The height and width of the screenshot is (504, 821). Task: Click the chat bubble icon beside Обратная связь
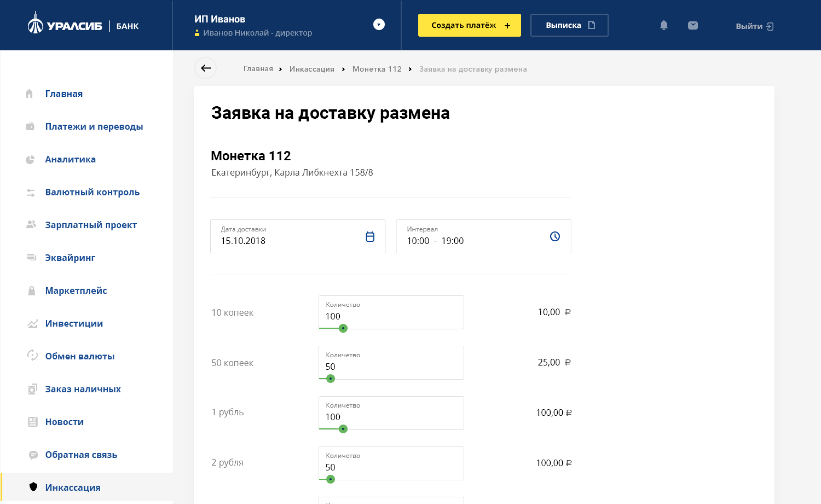point(33,455)
